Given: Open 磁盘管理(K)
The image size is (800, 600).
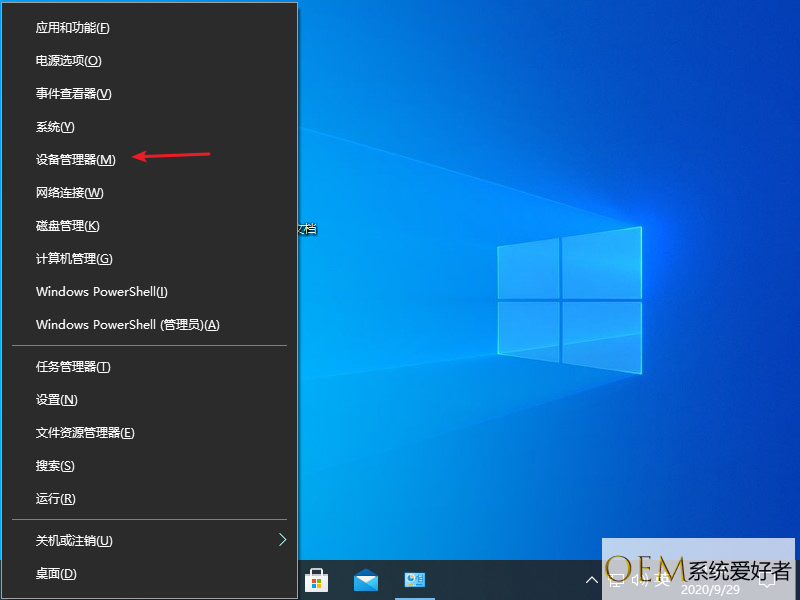Looking at the screenshot, I should coord(68,226).
